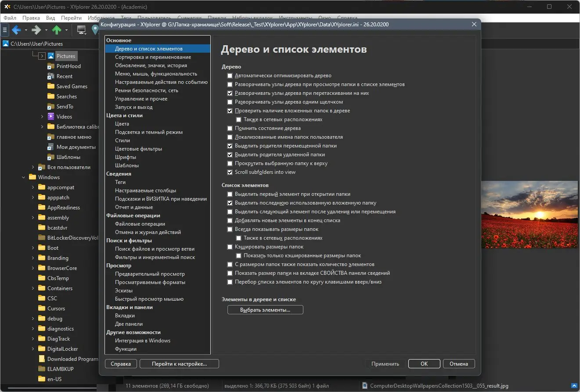580x392 pixels.
Task: Enable automatic tree optimization checkbox
Action: pos(230,76)
